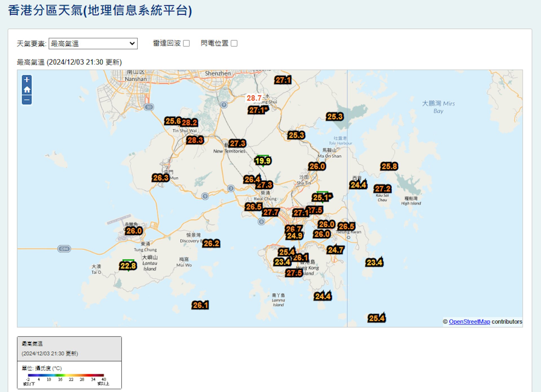Select the 25.8 marker near Sai Kung
Image resolution: width=541 pixels, height=392 pixels.
click(x=389, y=166)
